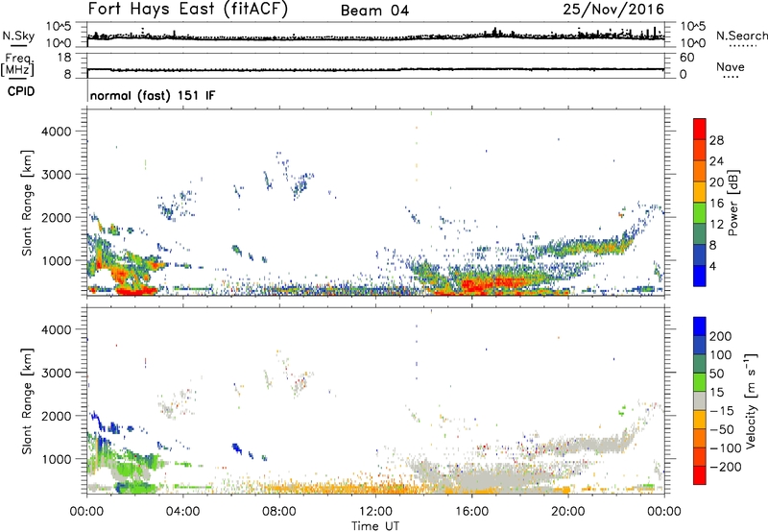Click the 'Freq. [MHz]' axis label
Screen dimensions: 768x532
18,65
